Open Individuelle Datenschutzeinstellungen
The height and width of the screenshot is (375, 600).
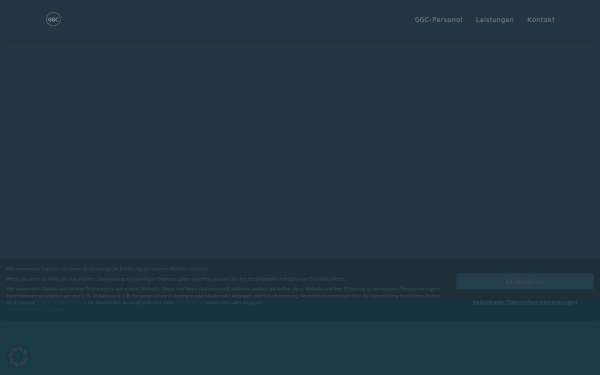click(x=525, y=303)
